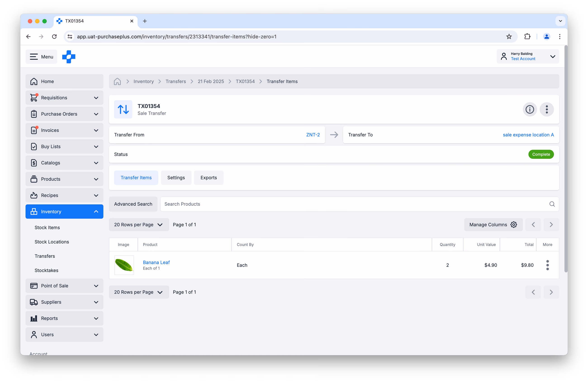Viewport: 588px width, 382px height.
Task: Open browser extensions puzzle icon
Action: (527, 37)
